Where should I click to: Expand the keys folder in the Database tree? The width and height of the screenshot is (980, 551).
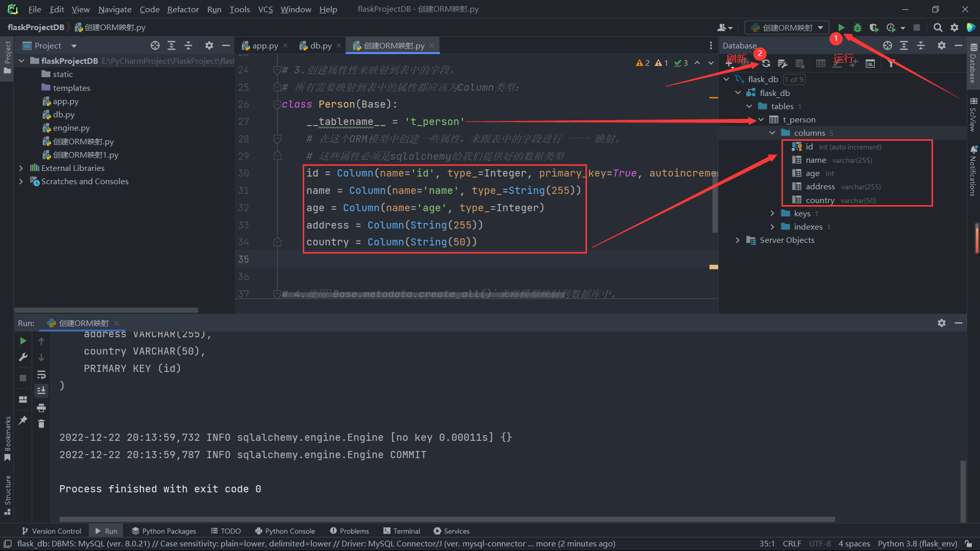point(772,213)
